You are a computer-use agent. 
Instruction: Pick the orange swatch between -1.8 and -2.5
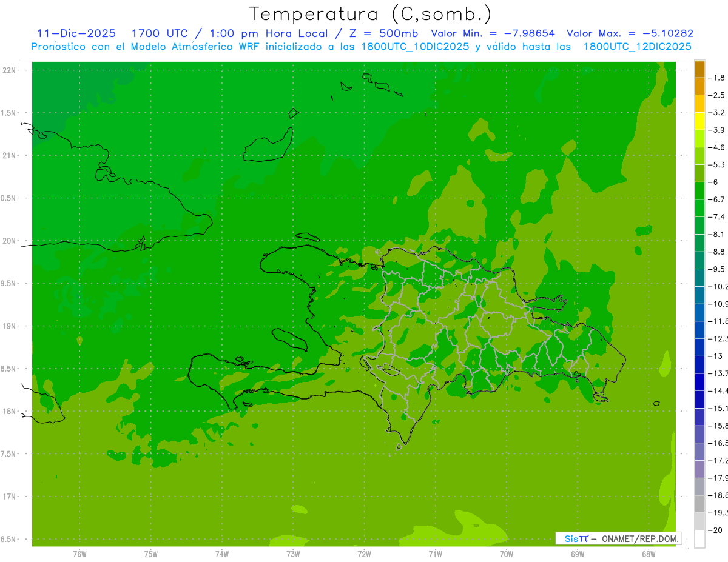pyautogui.click(x=699, y=86)
